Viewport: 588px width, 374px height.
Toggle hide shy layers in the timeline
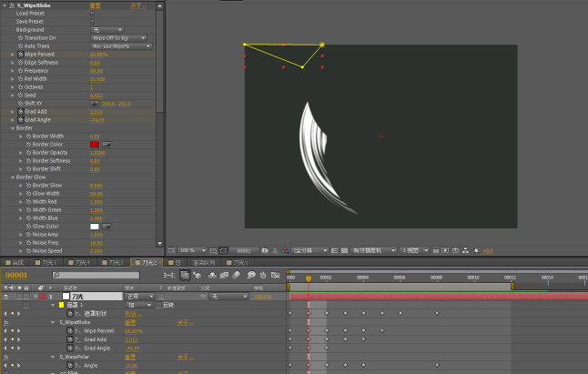point(212,276)
